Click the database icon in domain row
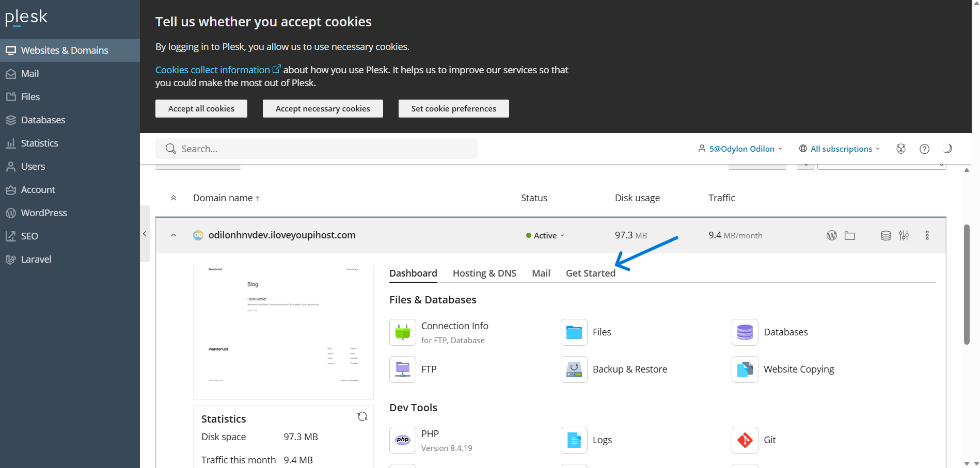 click(x=886, y=235)
